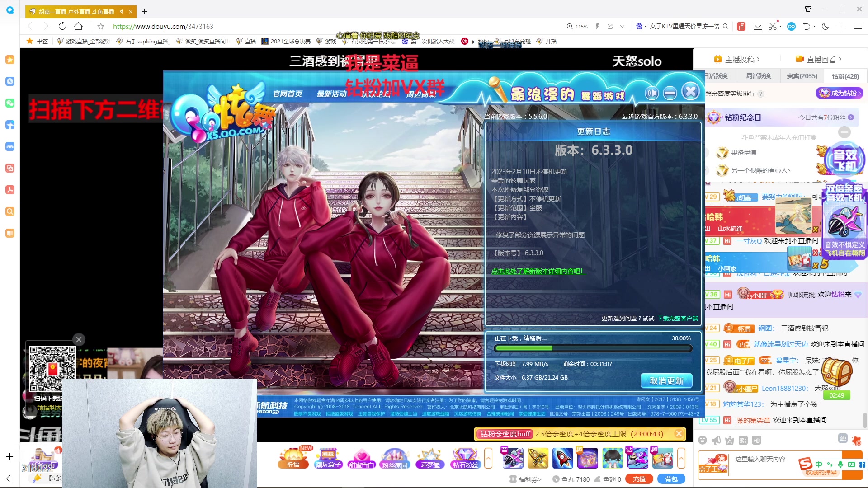Image resolution: width=868 pixels, height=488 pixels.
Task: Click the 成为钻粉 button
Action: (x=840, y=93)
